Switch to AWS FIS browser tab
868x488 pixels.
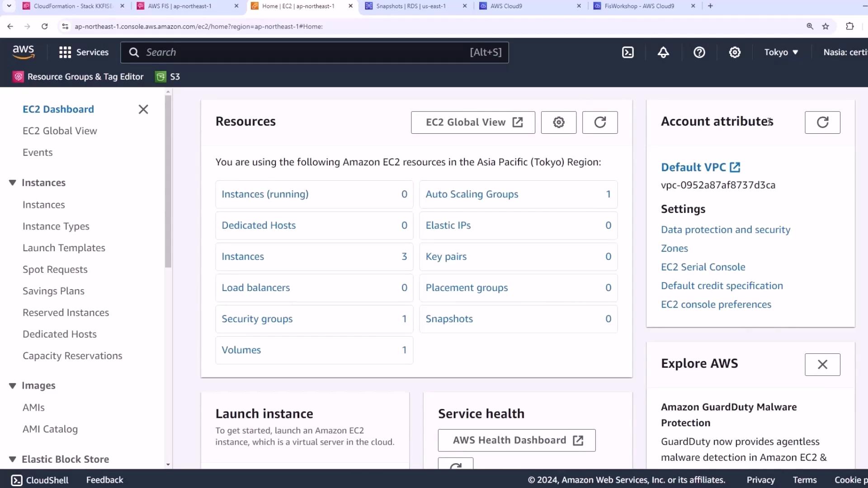tap(188, 6)
